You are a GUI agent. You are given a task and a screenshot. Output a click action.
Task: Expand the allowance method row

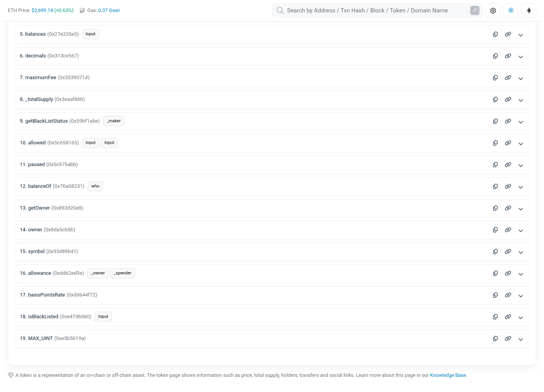click(521, 274)
